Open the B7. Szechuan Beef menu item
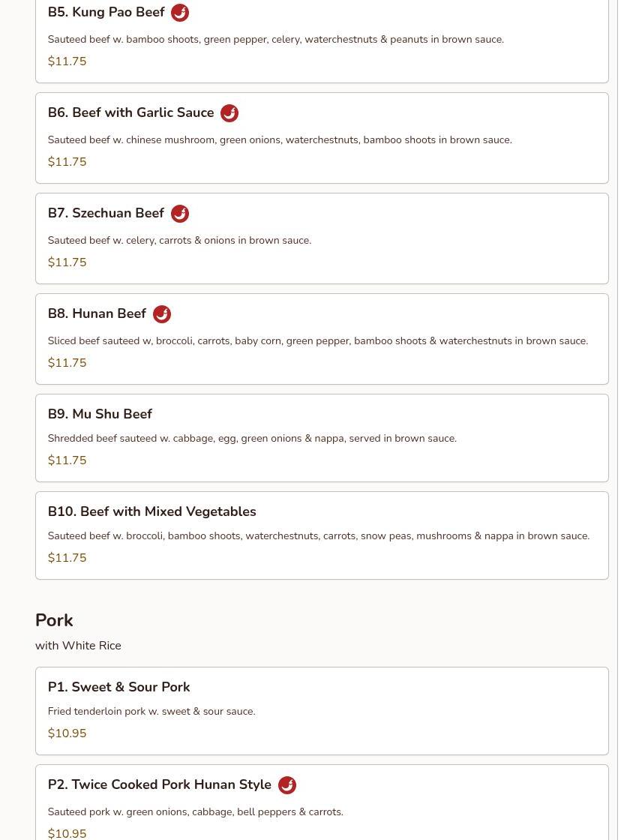Image resolution: width=633 pixels, height=840 pixels. [x=322, y=238]
